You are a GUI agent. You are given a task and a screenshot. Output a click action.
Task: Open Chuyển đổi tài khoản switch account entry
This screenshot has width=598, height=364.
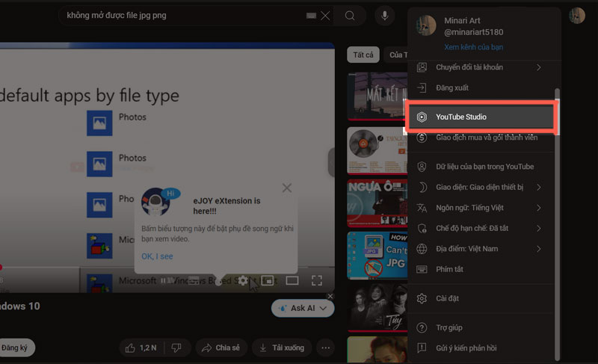[481, 67]
